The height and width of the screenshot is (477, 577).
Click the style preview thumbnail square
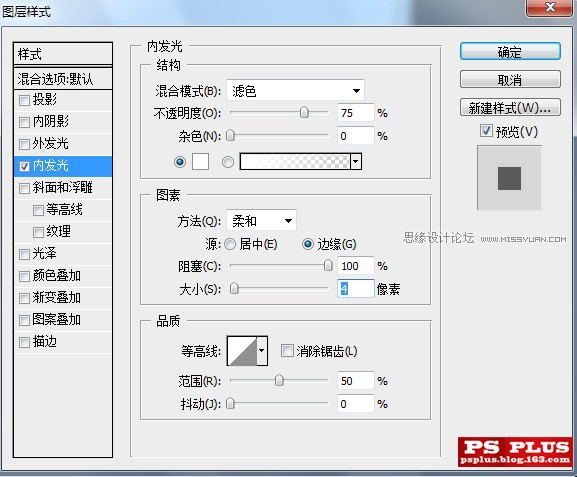pos(510,178)
